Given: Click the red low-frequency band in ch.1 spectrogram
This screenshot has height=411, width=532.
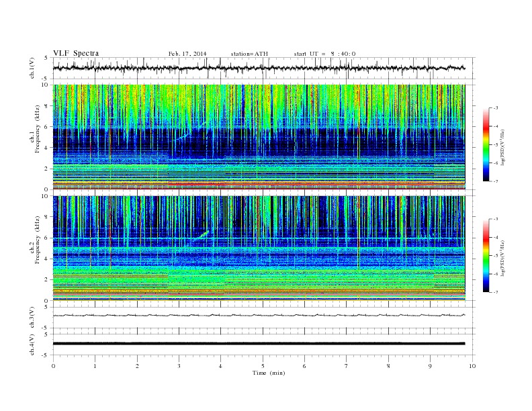Looking at the screenshot, I should pyautogui.click(x=259, y=184).
